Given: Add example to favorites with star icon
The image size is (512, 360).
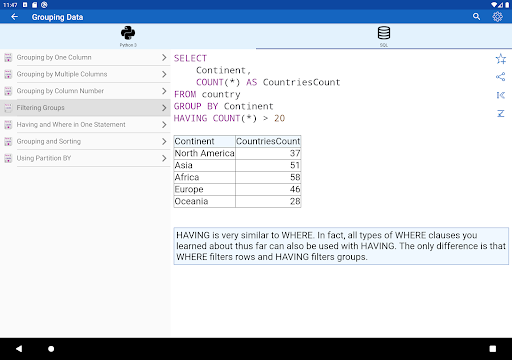Looking at the screenshot, I should [501, 59].
